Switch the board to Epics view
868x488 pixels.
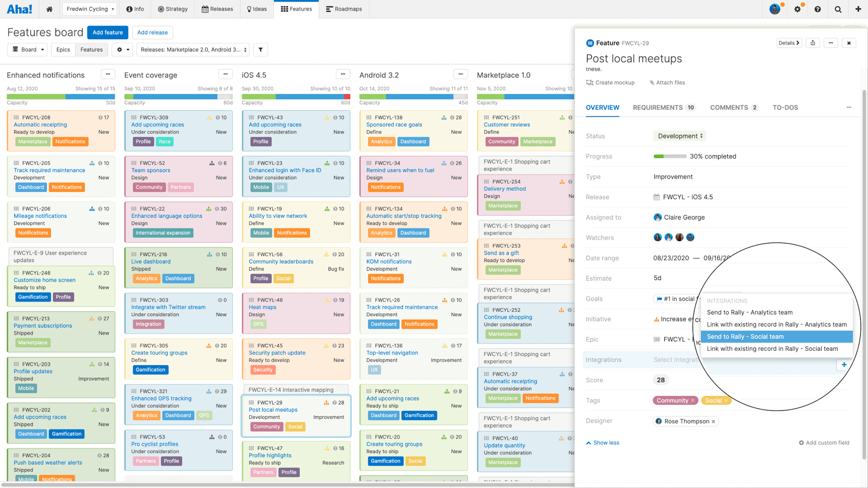[x=63, y=49]
